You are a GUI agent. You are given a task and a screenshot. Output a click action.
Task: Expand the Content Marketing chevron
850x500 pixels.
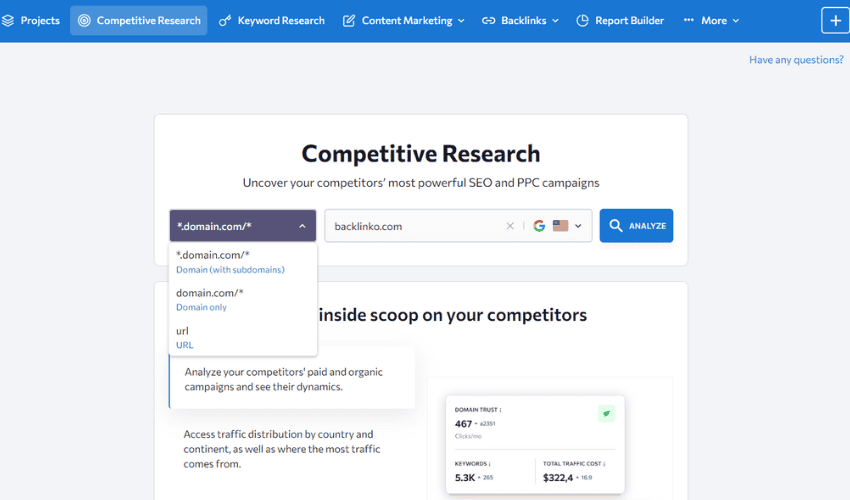(461, 21)
